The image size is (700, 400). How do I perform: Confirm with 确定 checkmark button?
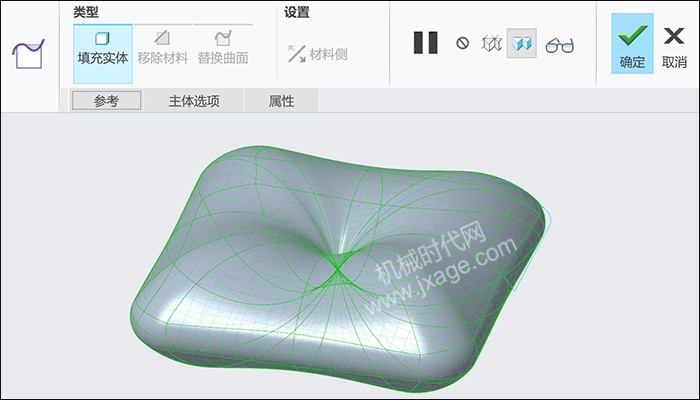coord(632,44)
